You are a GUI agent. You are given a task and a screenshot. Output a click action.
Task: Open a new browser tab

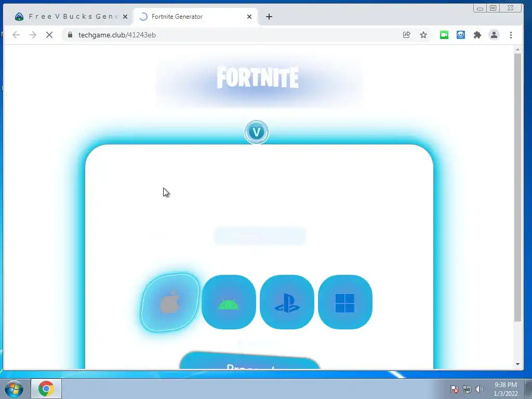click(269, 17)
